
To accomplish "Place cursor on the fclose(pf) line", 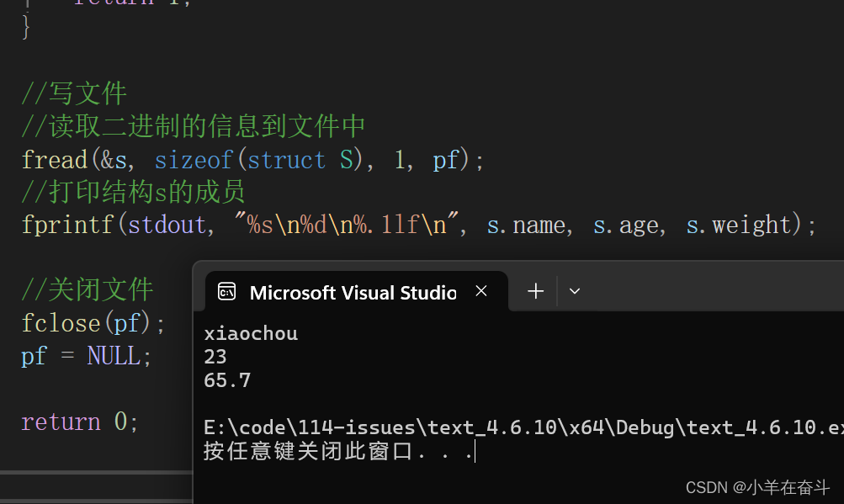I will click(x=93, y=323).
